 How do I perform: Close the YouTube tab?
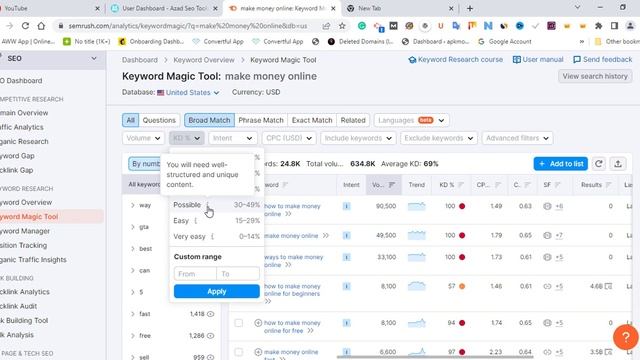coord(97,8)
